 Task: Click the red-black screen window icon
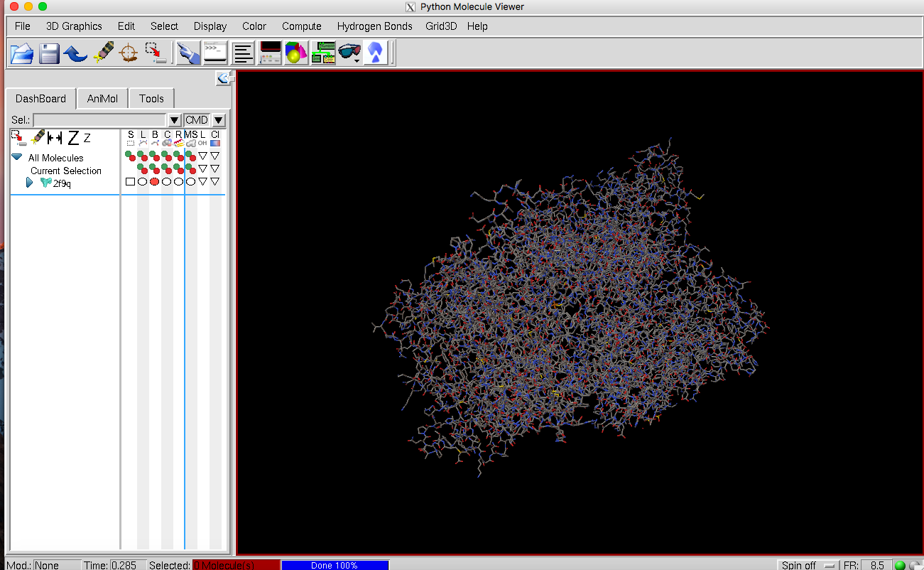271,53
